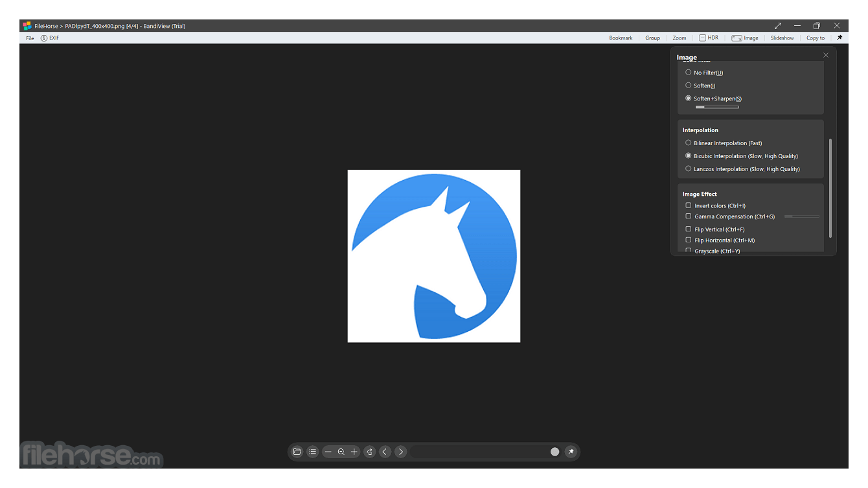Adjust the Gamma Compensation slider
Viewport: 868px width, 488px height.
tap(802, 216)
